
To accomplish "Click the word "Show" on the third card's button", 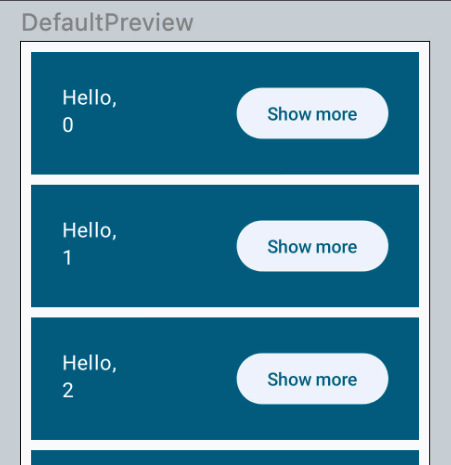I will point(289,379).
